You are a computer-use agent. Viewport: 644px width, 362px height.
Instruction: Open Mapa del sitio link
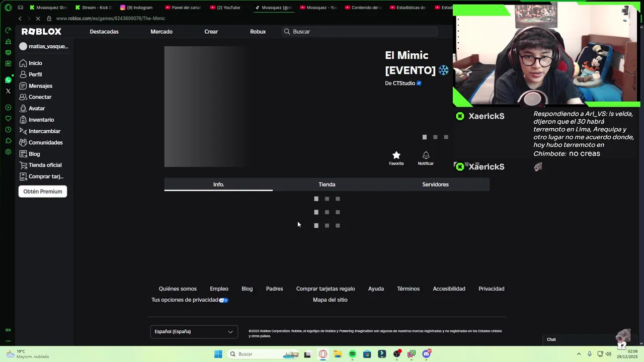coord(330,300)
